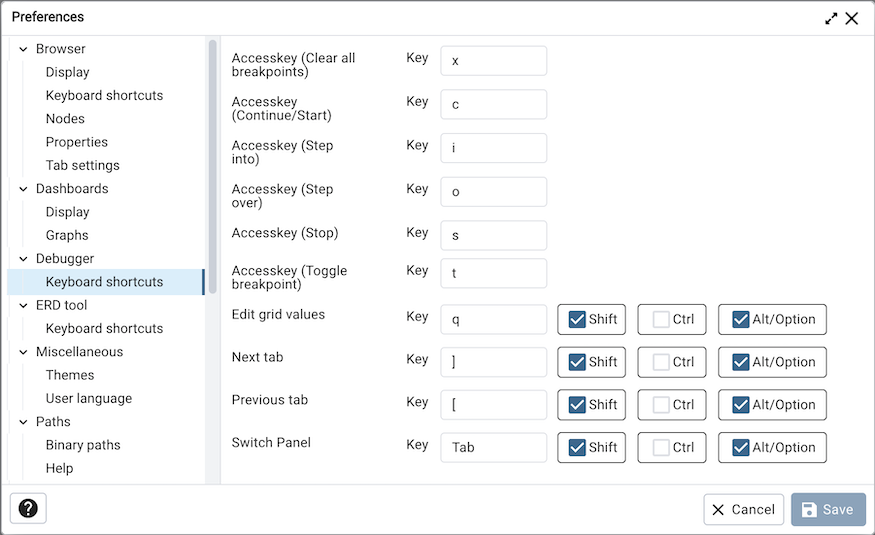Select Graphs under Dashboards
The height and width of the screenshot is (535, 875).
point(67,235)
